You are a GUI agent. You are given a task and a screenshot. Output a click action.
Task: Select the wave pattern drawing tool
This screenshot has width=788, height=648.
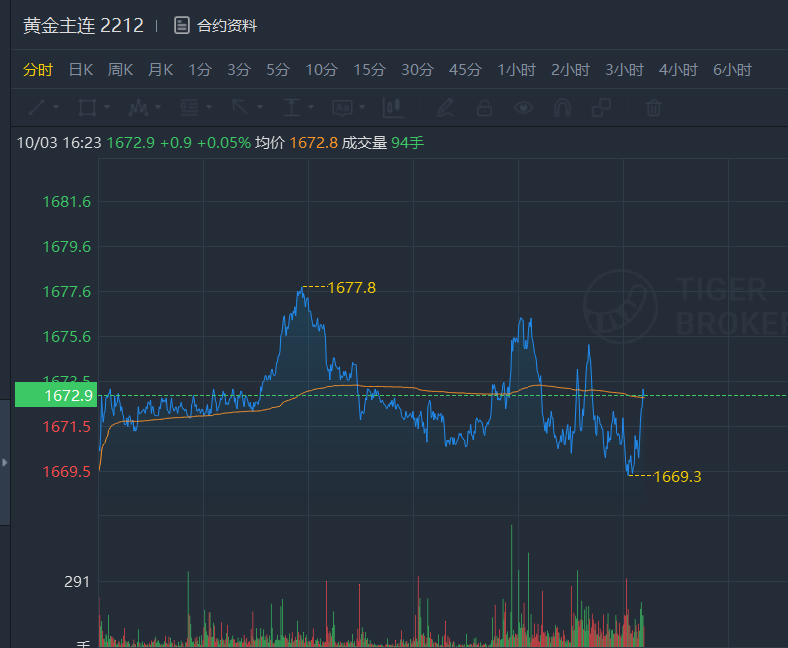tap(138, 107)
